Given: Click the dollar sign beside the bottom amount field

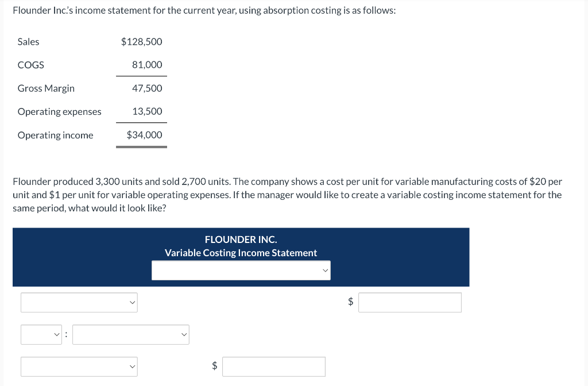Looking at the screenshot, I should 214,366.
